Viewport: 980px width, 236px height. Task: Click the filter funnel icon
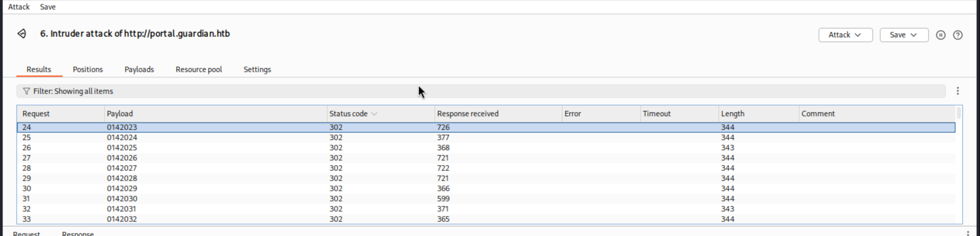coord(26,91)
